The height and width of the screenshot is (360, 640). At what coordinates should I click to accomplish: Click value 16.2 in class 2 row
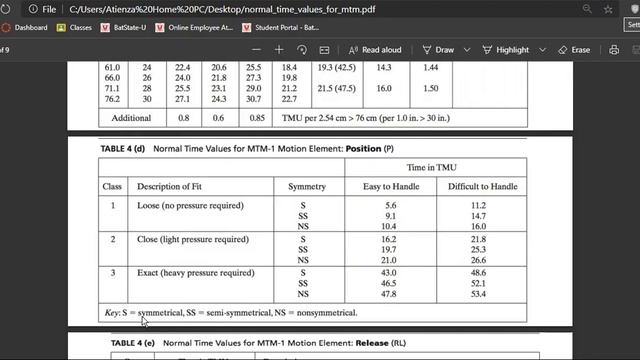point(389,239)
